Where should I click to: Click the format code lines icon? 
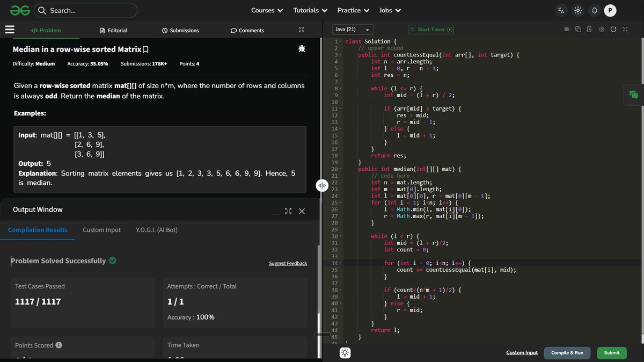[x=567, y=30]
